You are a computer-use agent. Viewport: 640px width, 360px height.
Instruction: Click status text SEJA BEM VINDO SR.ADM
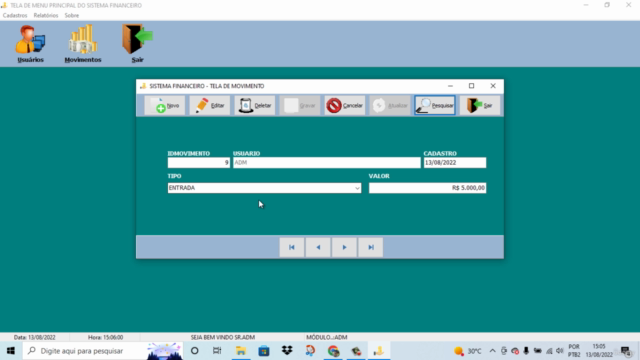[223, 338]
